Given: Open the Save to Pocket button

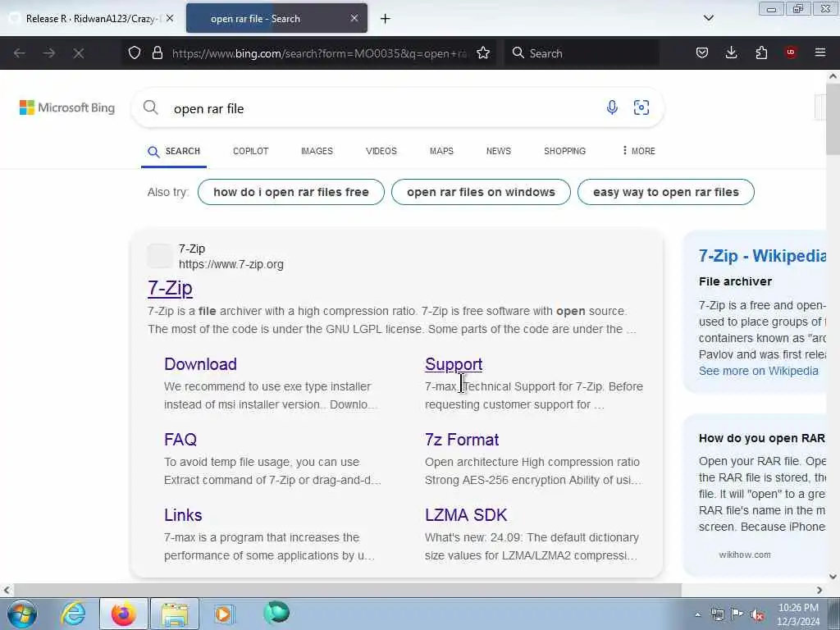Looking at the screenshot, I should tap(702, 52).
